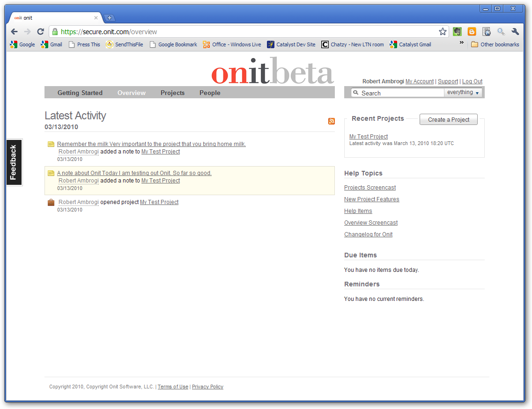The width and height of the screenshot is (532, 409).
Task: Open the Remember the milk note link
Action: (151, 144)
